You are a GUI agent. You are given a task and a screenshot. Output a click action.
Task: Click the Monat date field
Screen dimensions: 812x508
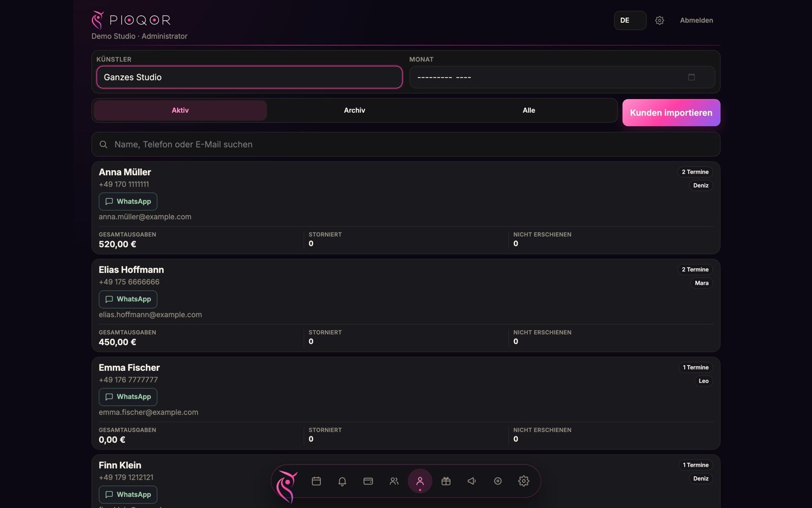[x=562, y=77]
